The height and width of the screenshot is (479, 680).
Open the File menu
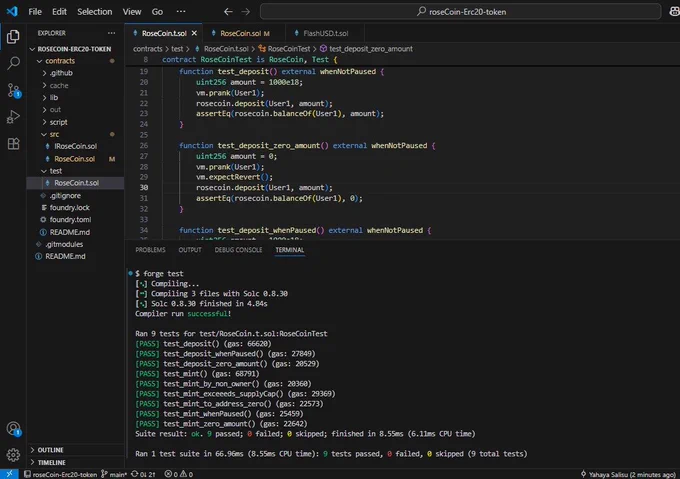coord(35,12)
